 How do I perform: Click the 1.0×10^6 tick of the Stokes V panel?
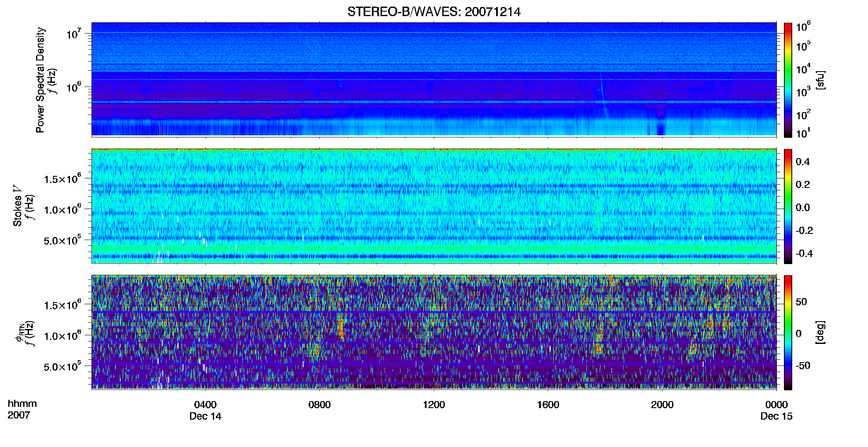(x=63, y=209)
